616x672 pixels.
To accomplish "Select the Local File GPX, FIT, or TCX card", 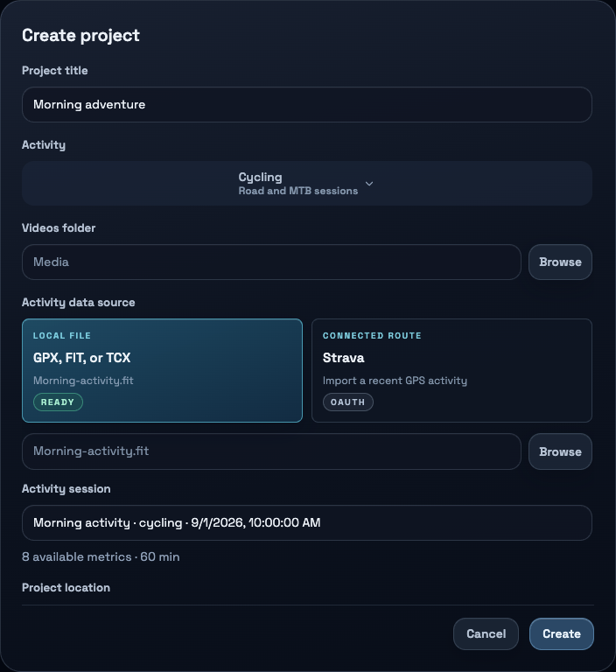I will [162, 370].
